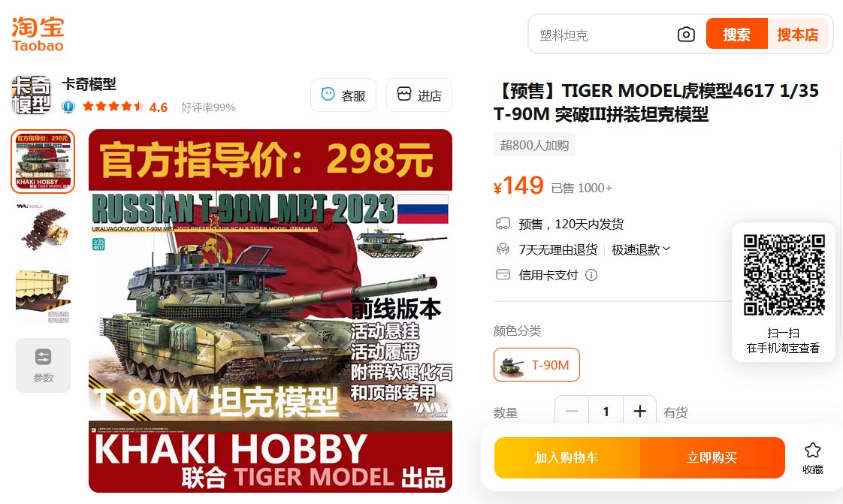Click the 进店 enter shop button

pos(418,95)
